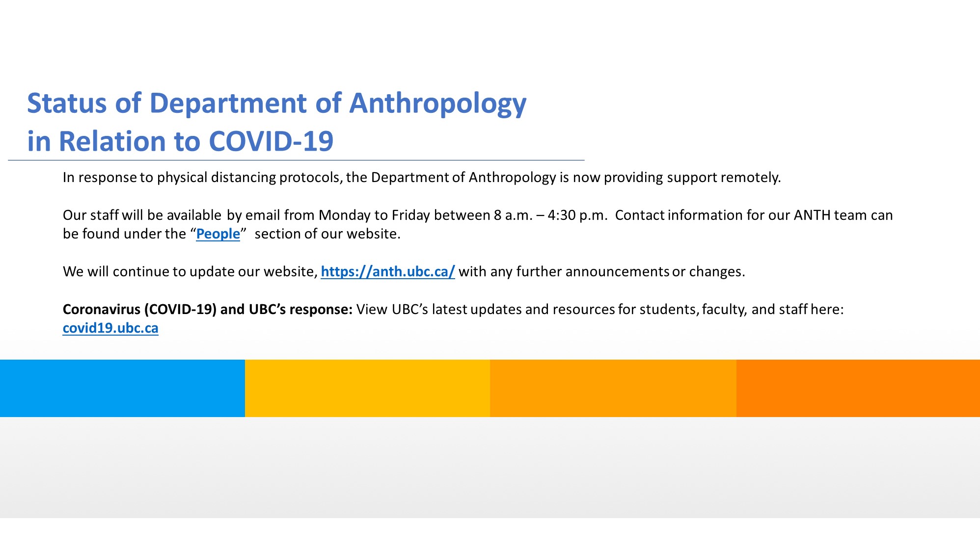This screenshot has height=551, width=980.
Task: Click the blue color block
Action: coord(122,388)
